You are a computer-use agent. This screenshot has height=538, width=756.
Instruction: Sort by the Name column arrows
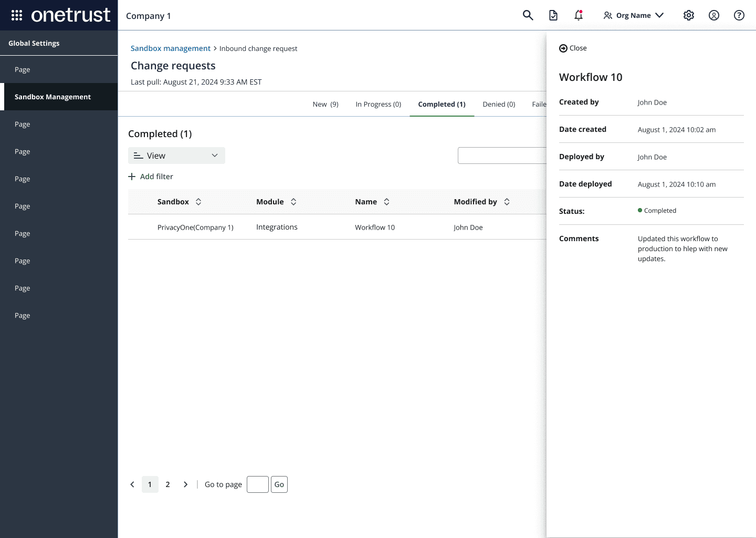pyautogui.click(x=386, y=202)
